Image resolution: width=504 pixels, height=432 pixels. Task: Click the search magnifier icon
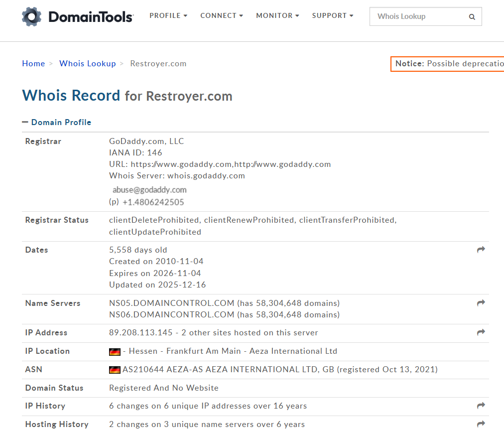[472, 17]
